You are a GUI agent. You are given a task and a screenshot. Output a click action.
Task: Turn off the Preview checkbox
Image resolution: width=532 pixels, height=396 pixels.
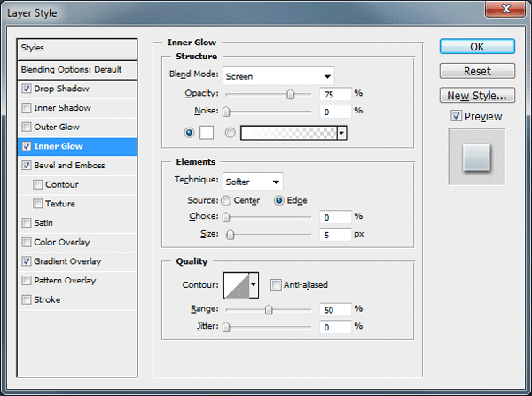(x=457, y=116)
